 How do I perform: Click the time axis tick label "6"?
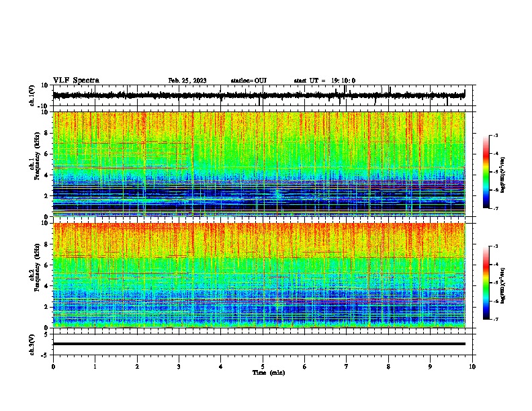click(305, 367)
